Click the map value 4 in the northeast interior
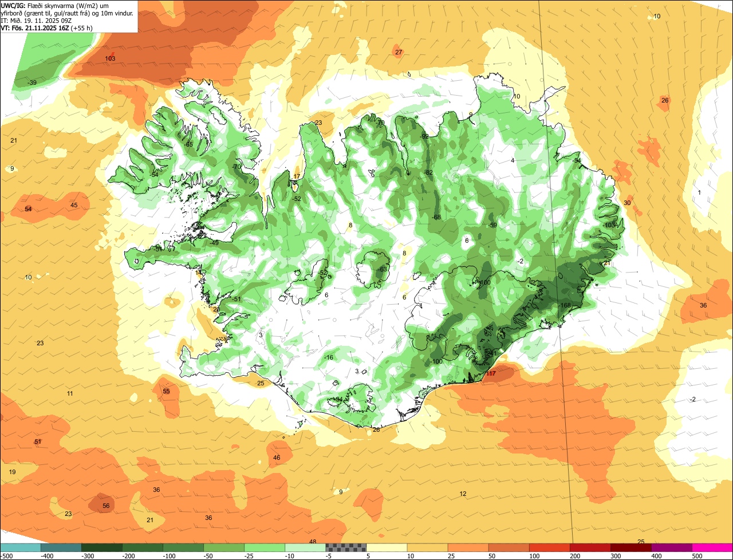 coord(513,160)
